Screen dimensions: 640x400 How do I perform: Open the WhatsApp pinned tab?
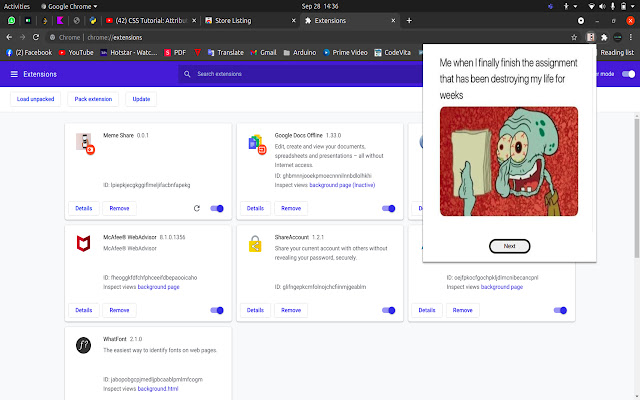click(x=11, y=20)
